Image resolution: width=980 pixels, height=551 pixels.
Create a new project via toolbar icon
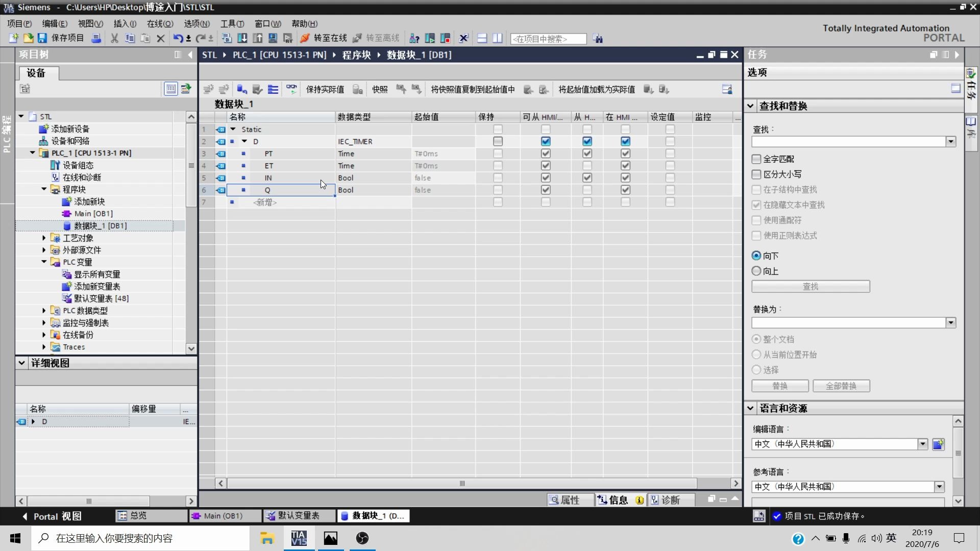click(13, 38)
